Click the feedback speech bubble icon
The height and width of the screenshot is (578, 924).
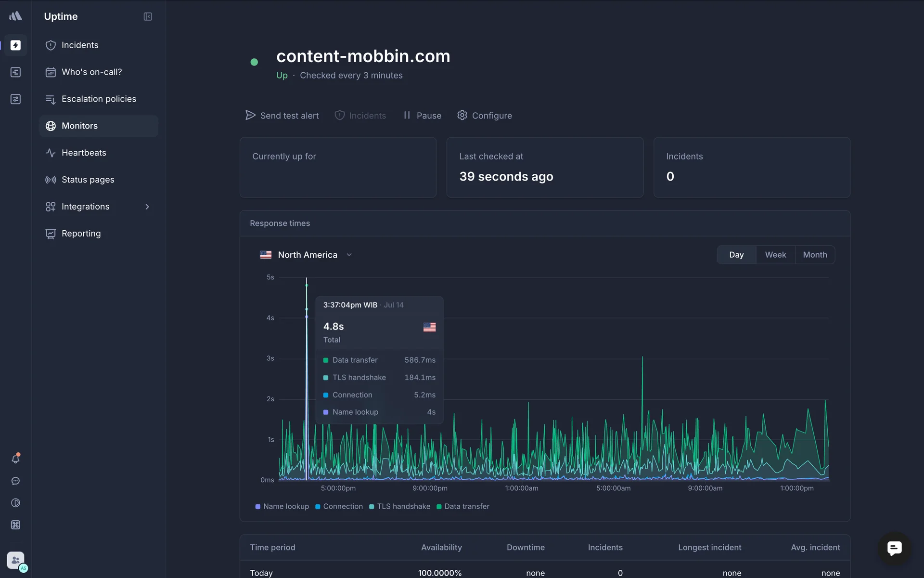click(15, 481)
